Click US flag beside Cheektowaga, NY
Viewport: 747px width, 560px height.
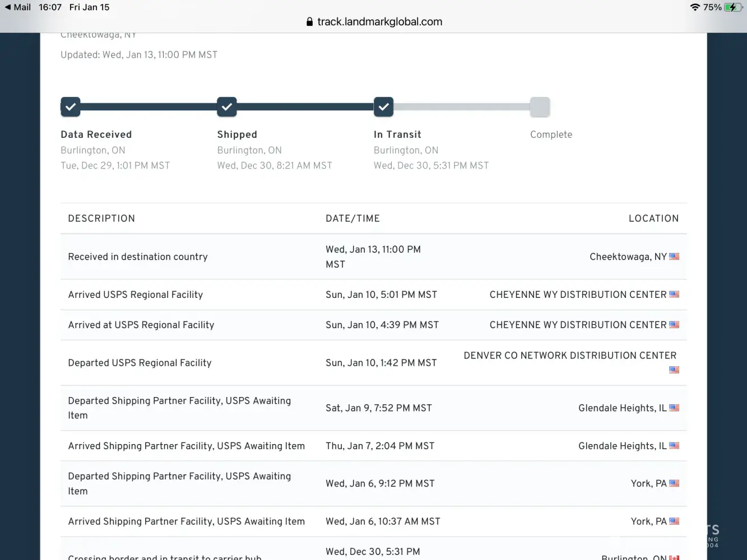point(674,256)
